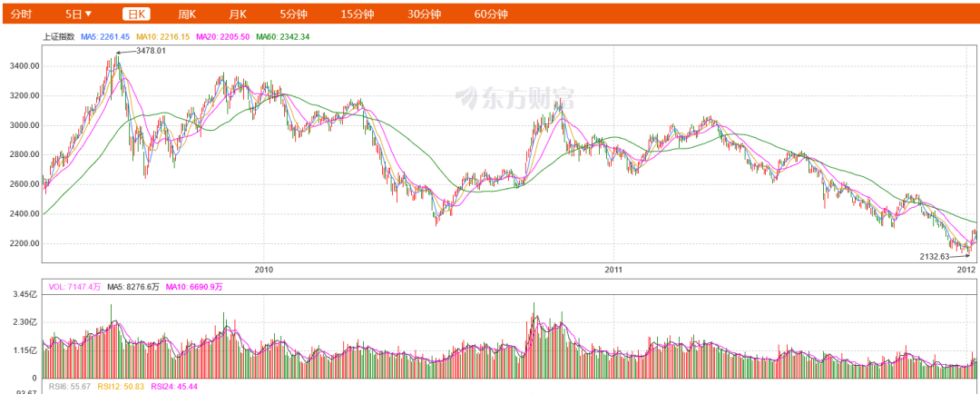
Task: Expand the 5日 dropdown arrow
Action: click(88, 14)
